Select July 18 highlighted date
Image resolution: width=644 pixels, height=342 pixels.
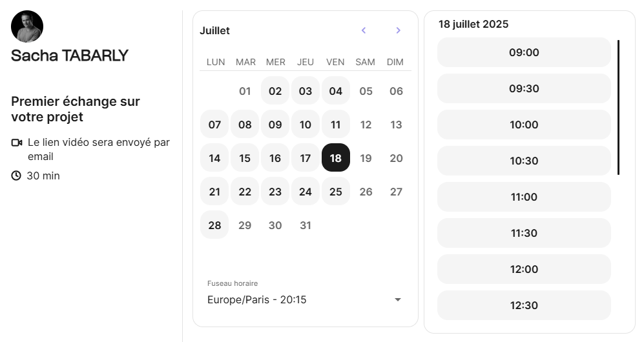point(335,158)
